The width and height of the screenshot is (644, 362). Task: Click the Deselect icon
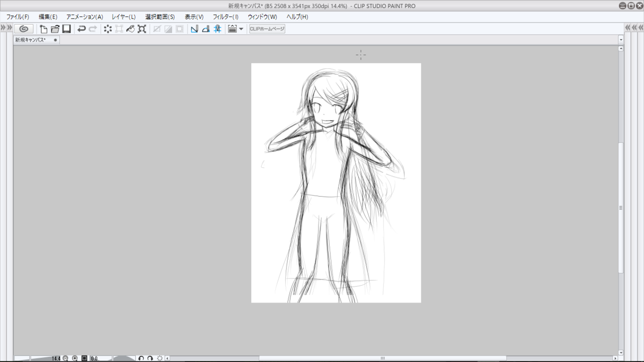157,29
